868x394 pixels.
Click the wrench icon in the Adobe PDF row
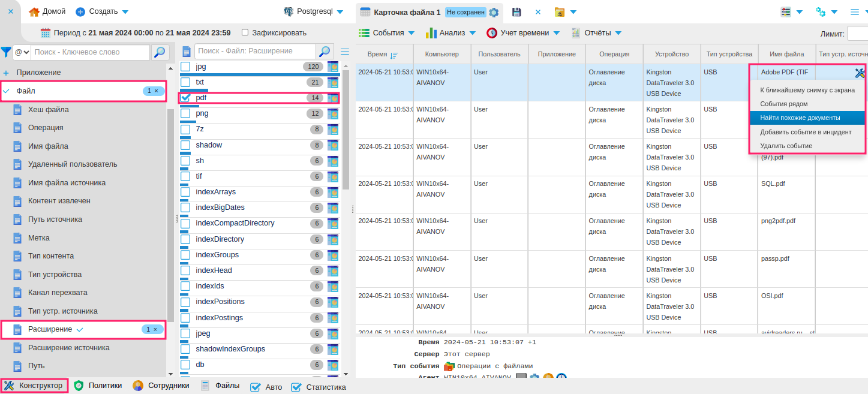point(860,73)
